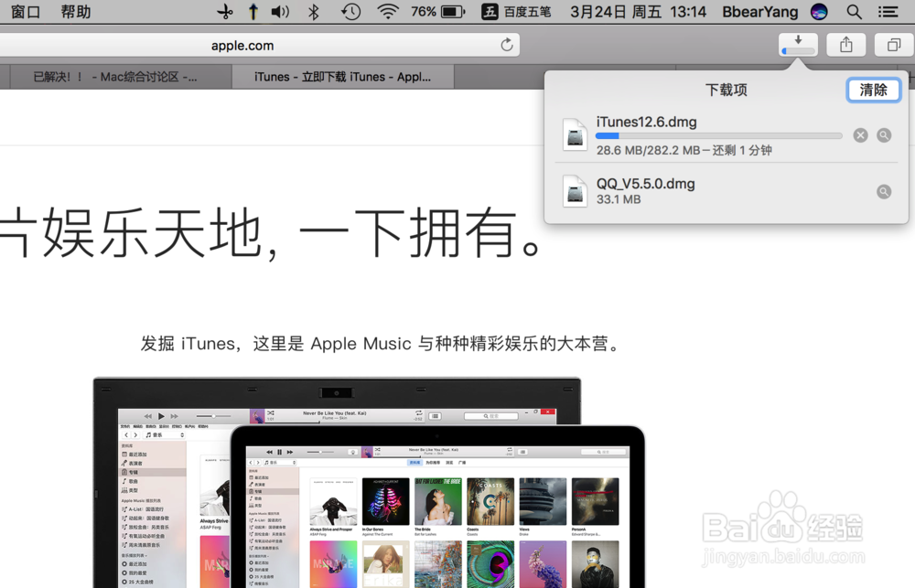Select the iTunes 立即下载 tab
Image resolution: width=915 pixels, height=588 pixels.
pos(342,77)
